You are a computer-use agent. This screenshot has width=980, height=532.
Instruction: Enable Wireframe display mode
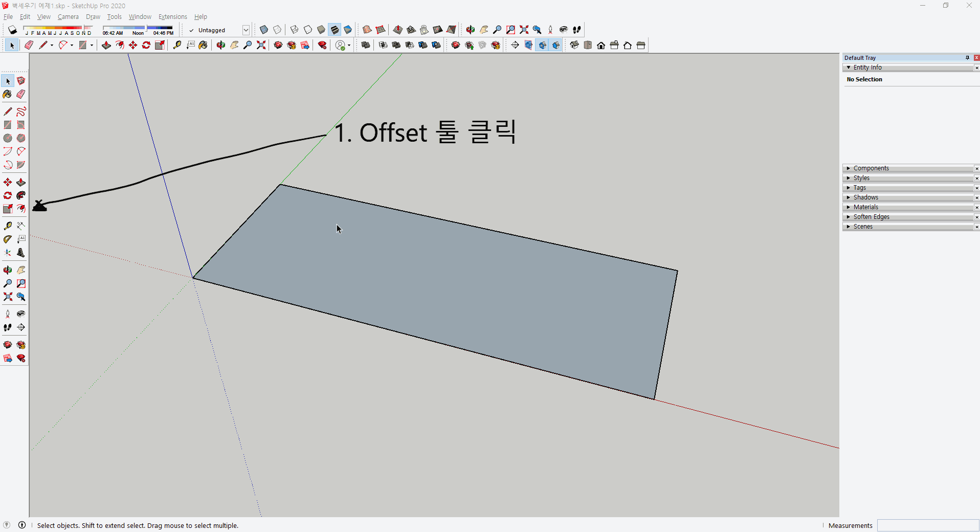coord(294,30)
